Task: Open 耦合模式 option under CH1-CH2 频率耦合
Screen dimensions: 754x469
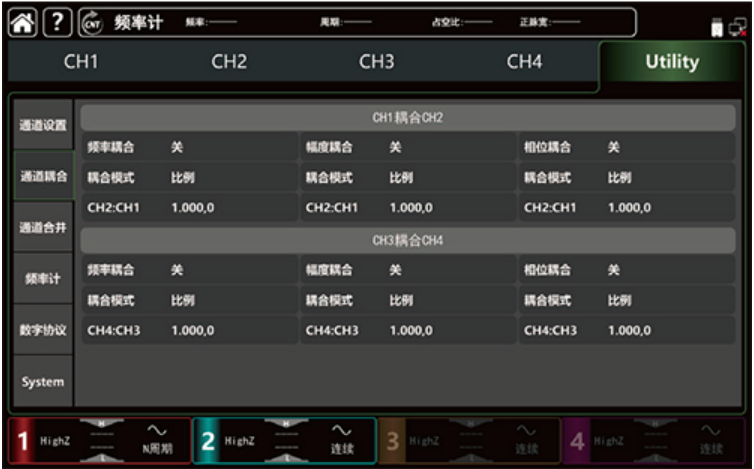Action: 182,178
